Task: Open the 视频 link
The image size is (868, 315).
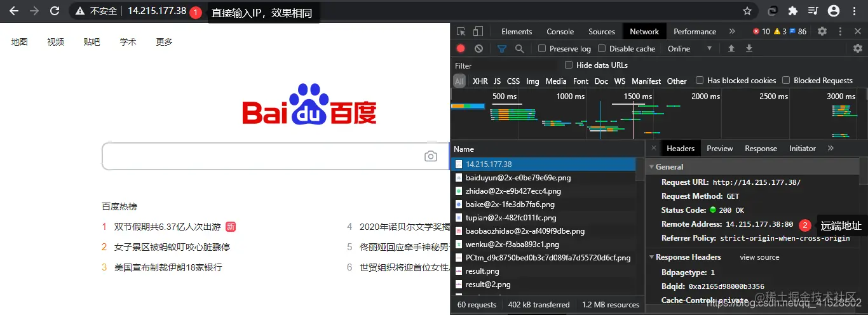Action: point(55,41)
